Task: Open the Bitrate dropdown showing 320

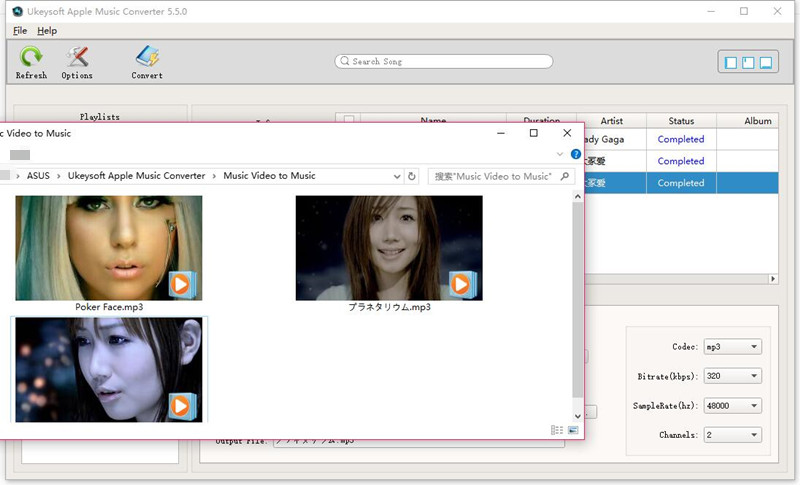Action: [x=733, y=376]
